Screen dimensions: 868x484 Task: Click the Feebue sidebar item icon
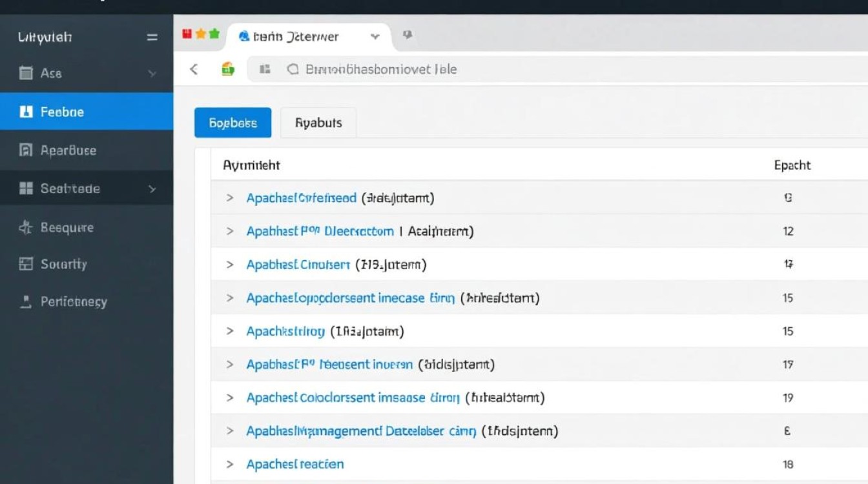coord(26,112)
